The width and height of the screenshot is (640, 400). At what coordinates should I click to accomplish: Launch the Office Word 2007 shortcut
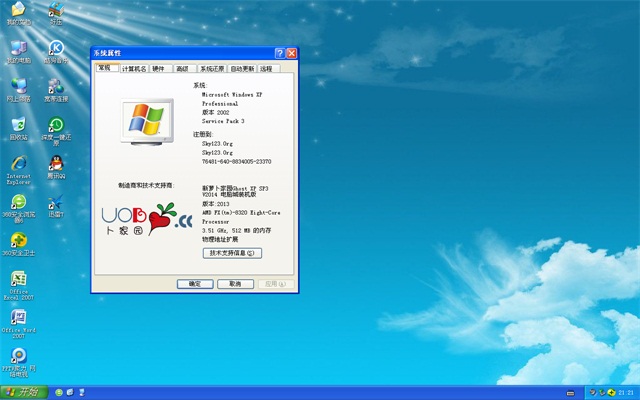[18, 318]
